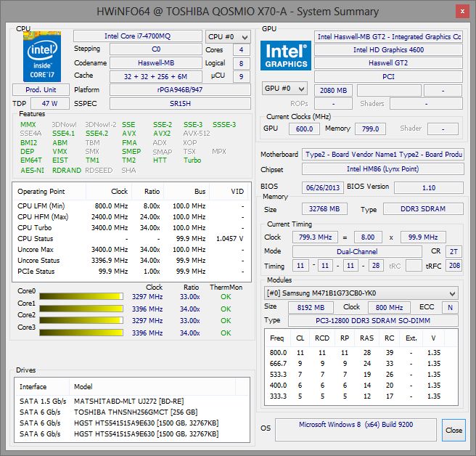The height and width of the screenshot is (456, 476).
Task: Click the Logical count field showing 8
Action: [241, 63]
